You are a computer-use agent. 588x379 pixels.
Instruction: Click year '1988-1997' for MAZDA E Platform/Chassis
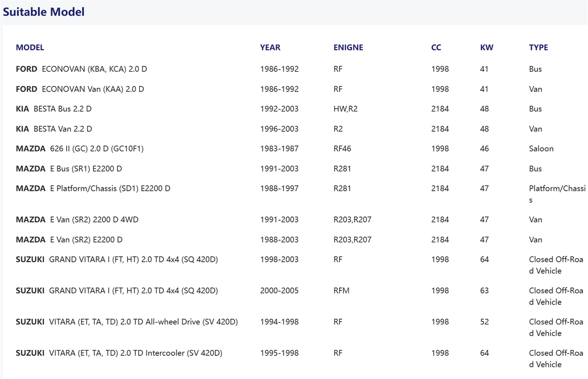click(x=279, y=188)
